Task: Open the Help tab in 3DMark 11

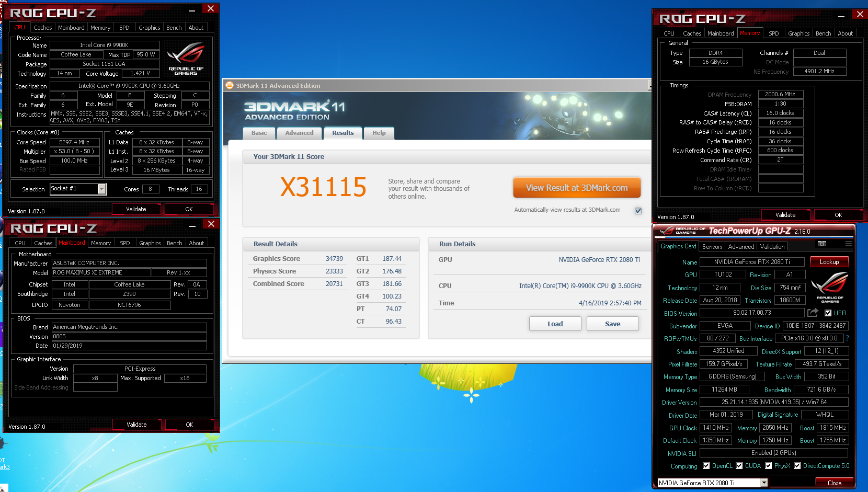Action: click(379, 133)
